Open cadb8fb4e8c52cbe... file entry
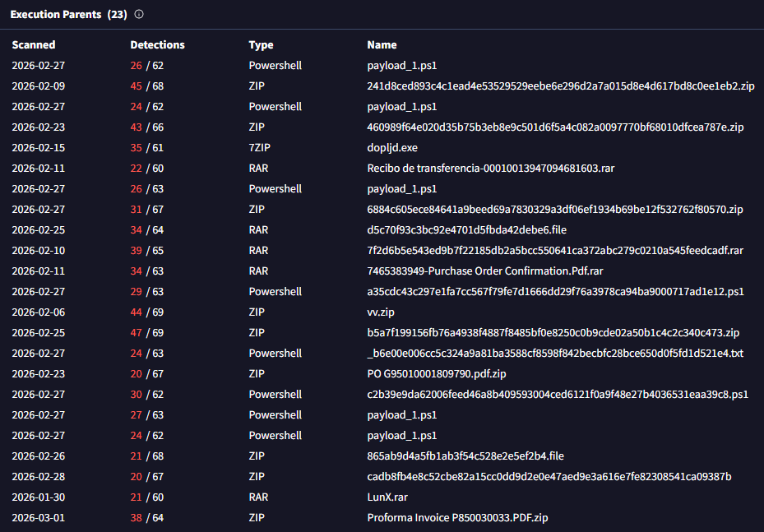764x532 pixels. [x=549, y=476]
